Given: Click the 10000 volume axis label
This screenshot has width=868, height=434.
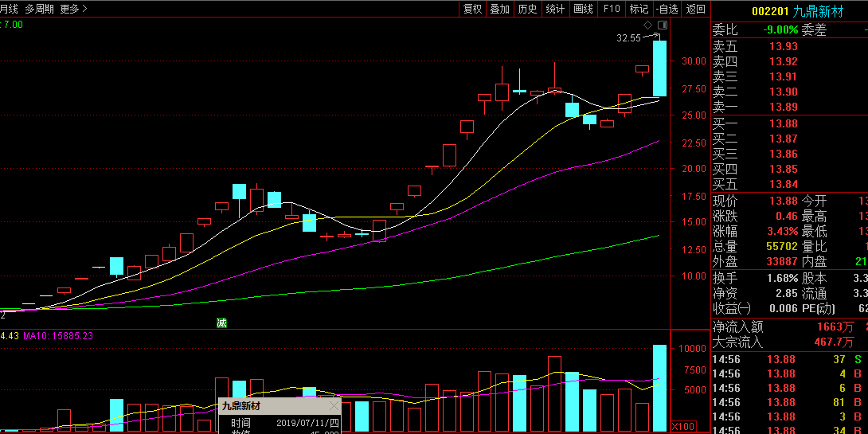Looking at the screenshot, I should tap(693, 349).
